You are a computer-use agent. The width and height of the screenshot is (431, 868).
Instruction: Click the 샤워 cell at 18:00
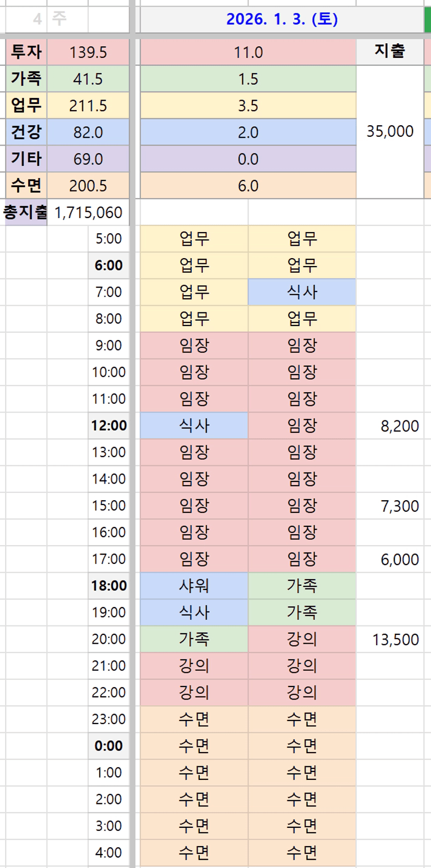[x=194, y=586]
